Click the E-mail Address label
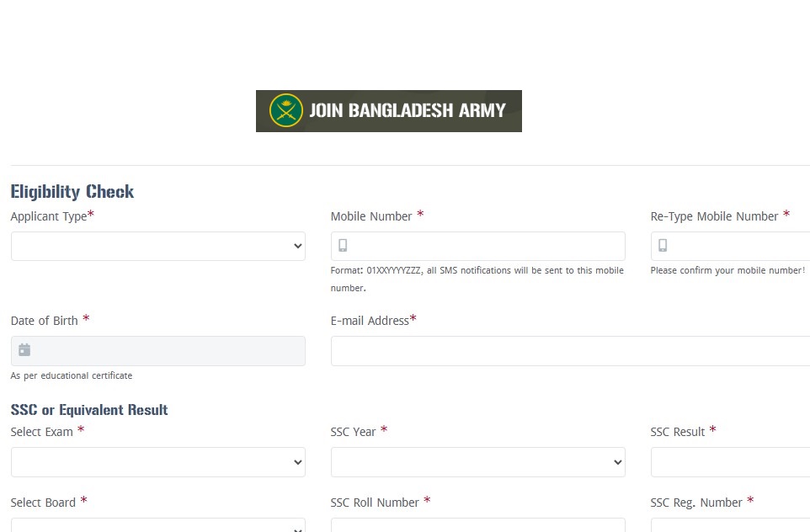Screen dimensions: 810x532 pyautogui.click(x=370, y=321)
